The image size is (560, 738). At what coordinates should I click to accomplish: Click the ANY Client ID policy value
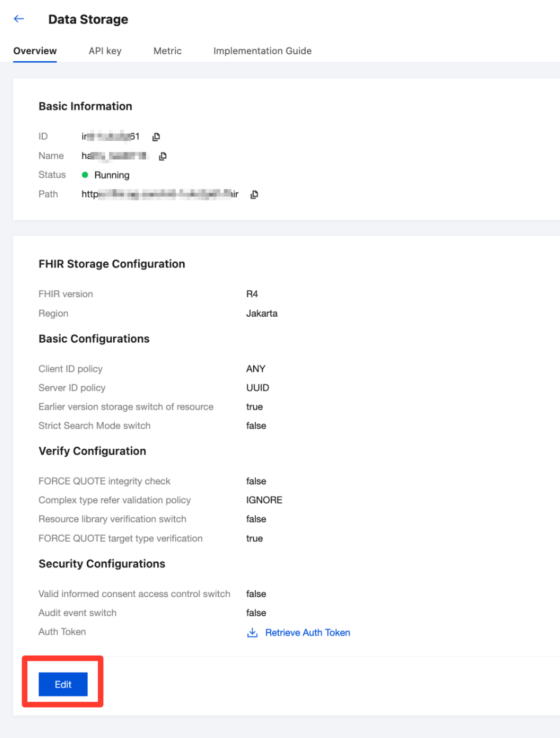click(255, 369)
